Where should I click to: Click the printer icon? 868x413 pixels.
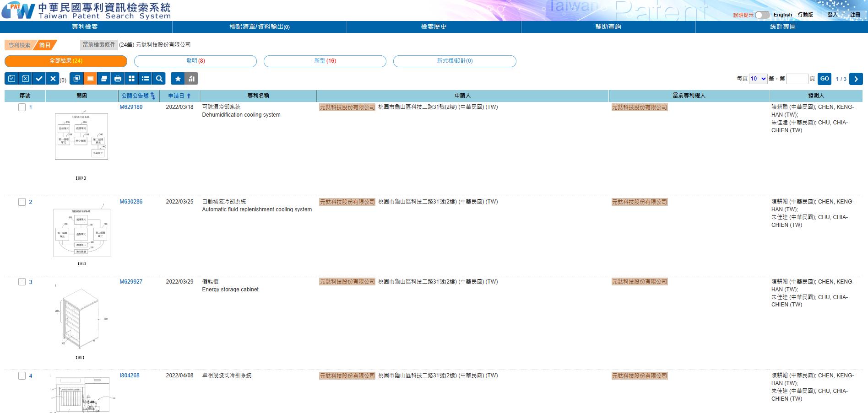pos(118,79)
